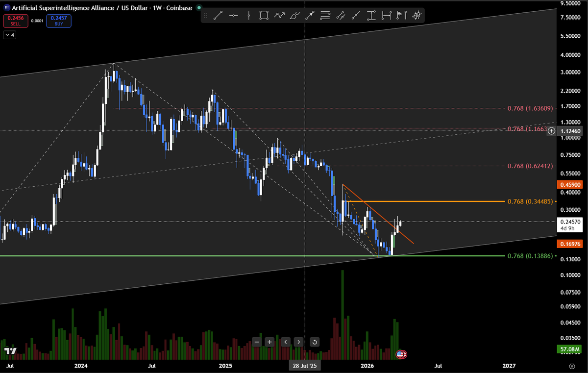588x373 pixels.
Task: Select the Parallel Channel tool
Action: (340, 16)
